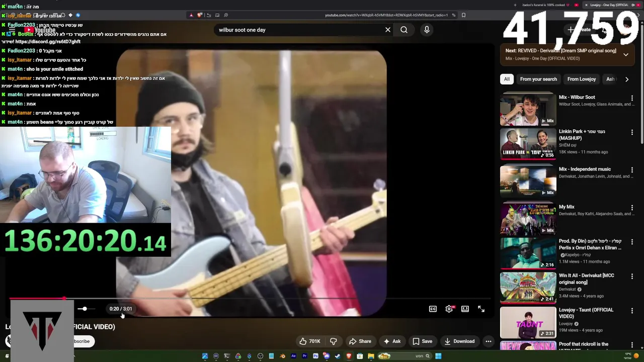Select the From your search chip

tap(538, 79)
